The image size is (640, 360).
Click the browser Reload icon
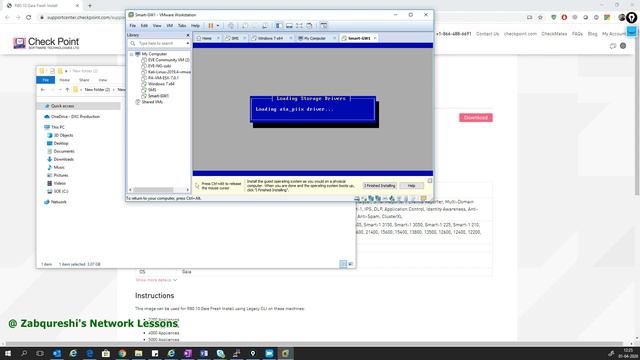point(29,18)
